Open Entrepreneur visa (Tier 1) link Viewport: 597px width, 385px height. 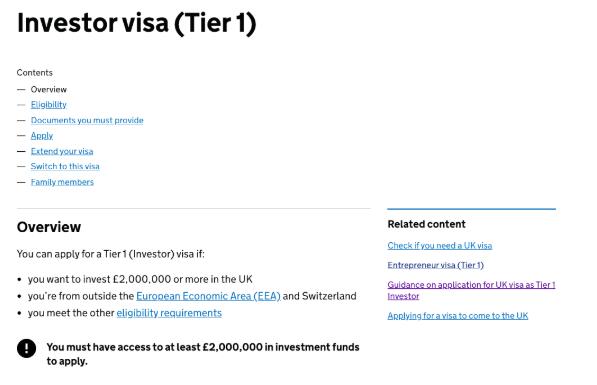coord(436,265)
